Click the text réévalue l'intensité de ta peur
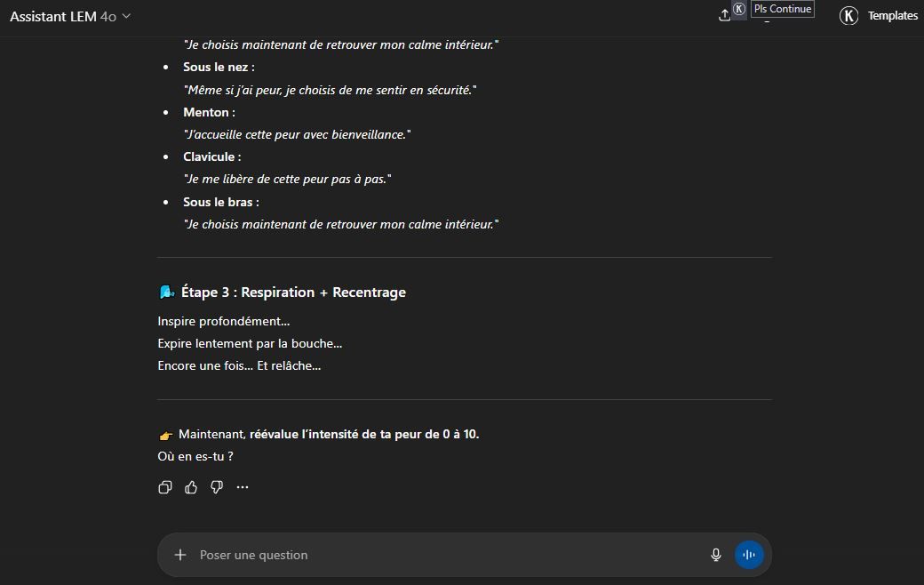 (x=364, y=434)
